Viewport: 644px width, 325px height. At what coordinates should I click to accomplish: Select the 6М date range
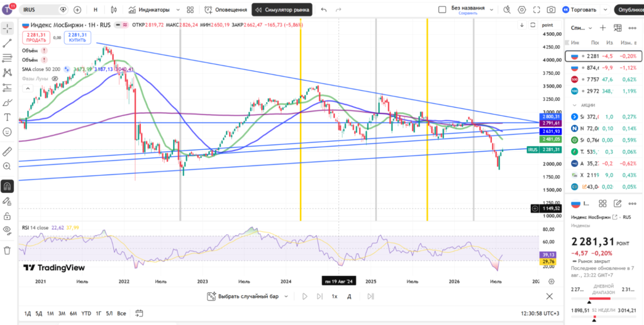74,314
